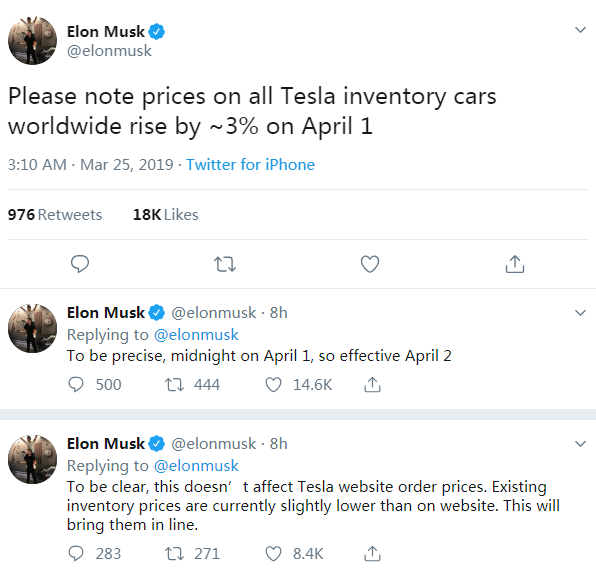The image size is (596, 572).
Task: View the 18K Likes list
Action: click(166, 215)
